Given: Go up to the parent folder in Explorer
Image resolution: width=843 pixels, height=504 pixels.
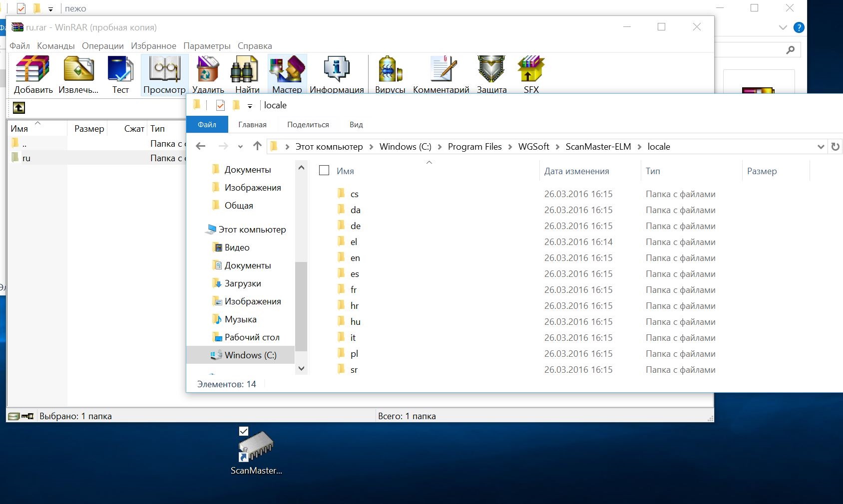Looking at the screenshot, I should coord(257,146).
